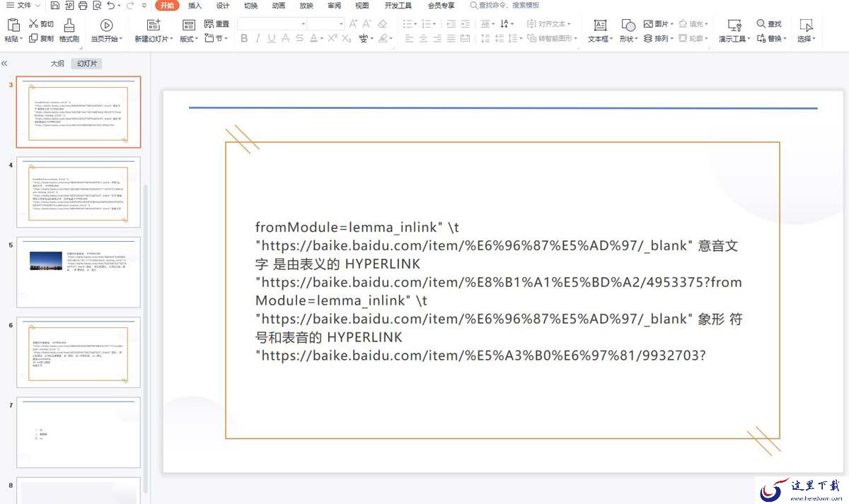Open Print Preview icon
Viewport: 849px width, 504px height.
pyautogui.click(x=97, y=6)
